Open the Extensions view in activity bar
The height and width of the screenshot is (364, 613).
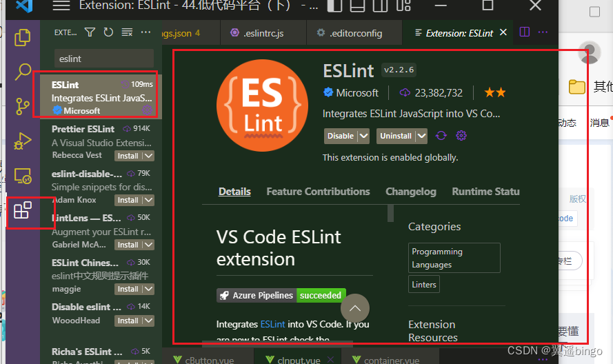pos(22,210)
